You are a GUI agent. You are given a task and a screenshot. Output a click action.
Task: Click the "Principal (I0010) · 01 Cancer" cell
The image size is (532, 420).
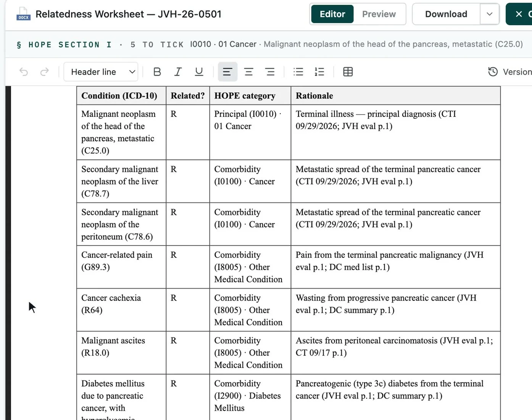coord(250,132)
